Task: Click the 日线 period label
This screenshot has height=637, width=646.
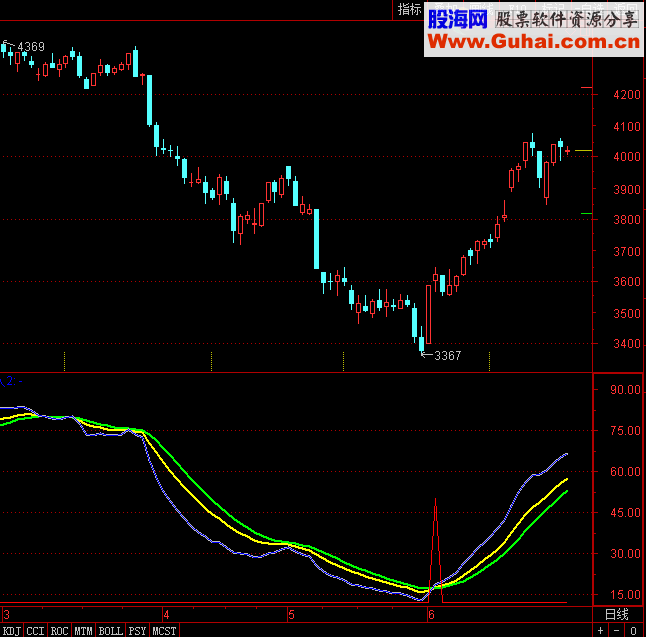Action: coord(617,614)
